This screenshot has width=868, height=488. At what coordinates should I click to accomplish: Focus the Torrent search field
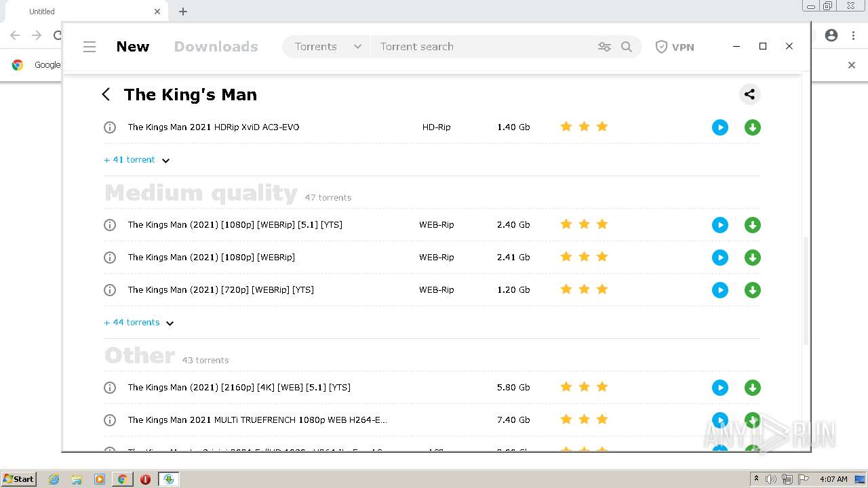point(481,47)
